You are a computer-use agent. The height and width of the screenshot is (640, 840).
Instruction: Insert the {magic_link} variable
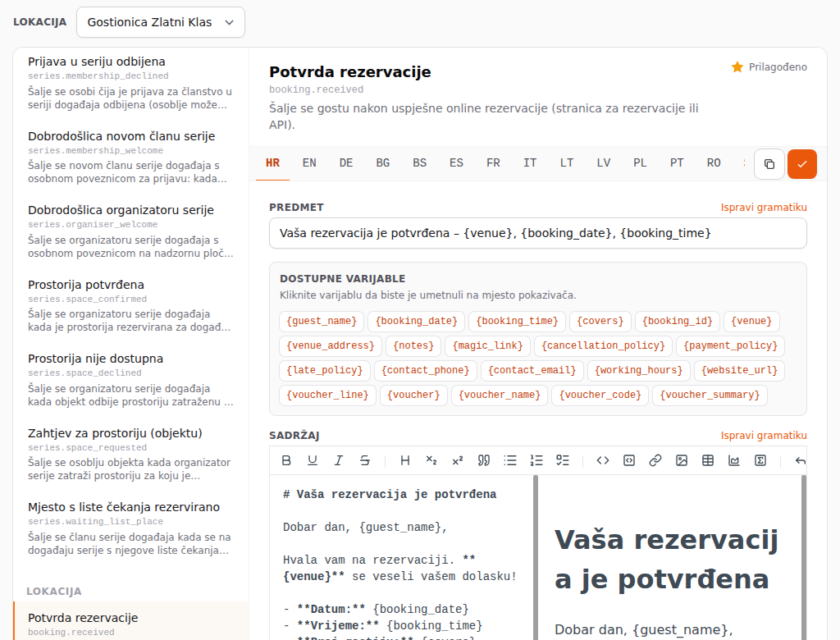click(x=487, y=345)
